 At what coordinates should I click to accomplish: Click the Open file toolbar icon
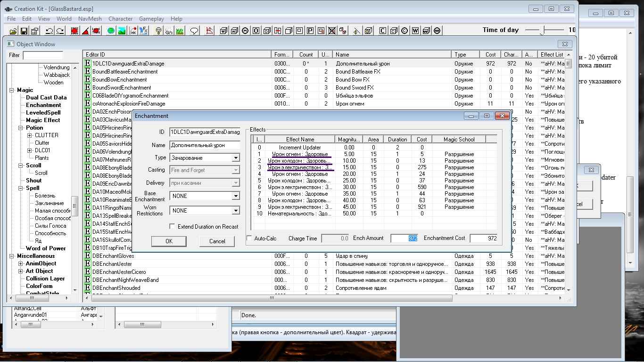pyautogui.click(x=13, y=31)
